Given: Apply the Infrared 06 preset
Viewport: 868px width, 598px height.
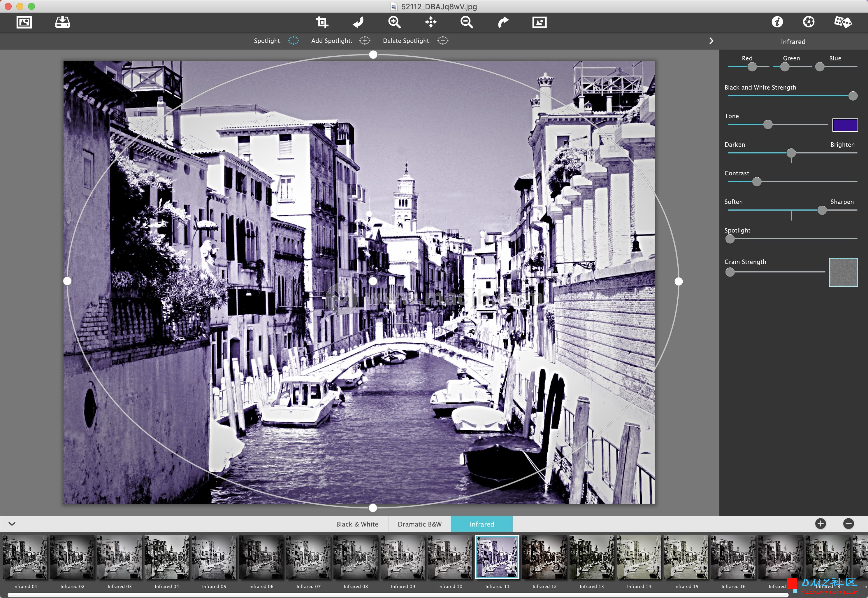Looking at the screenshot, I should (x=261, y=557).
